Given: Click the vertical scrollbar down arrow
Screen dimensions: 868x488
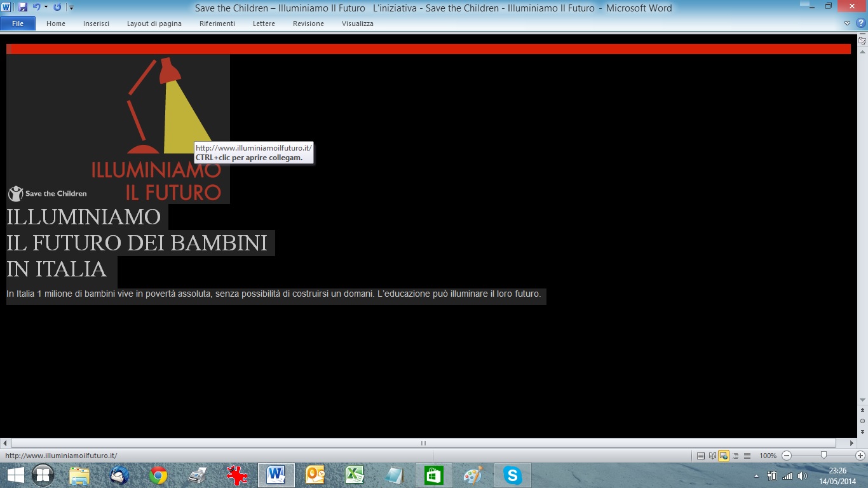Looking at the screenshot, I should coord(862,400).
